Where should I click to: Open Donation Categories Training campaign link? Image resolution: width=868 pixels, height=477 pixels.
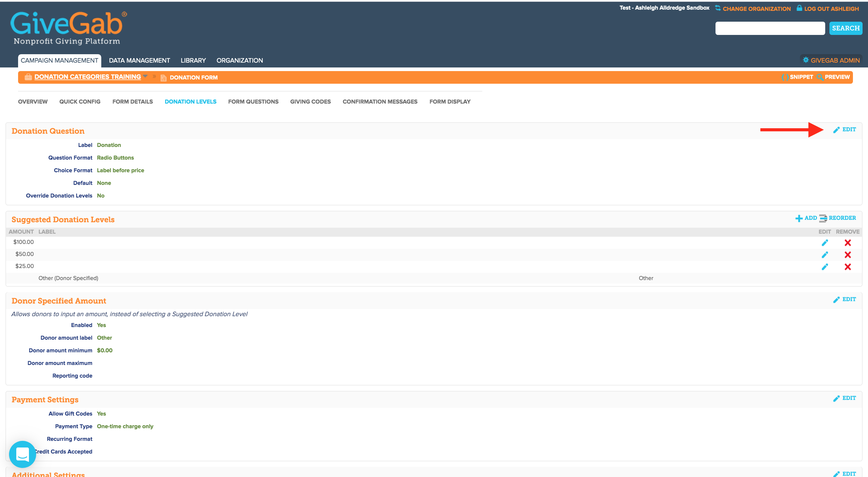click(88, 77)
